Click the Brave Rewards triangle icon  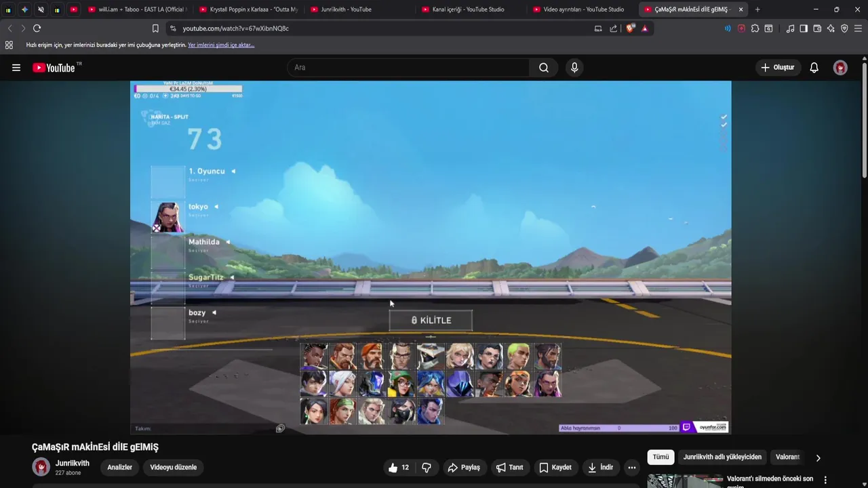click(x=644, y=28)
